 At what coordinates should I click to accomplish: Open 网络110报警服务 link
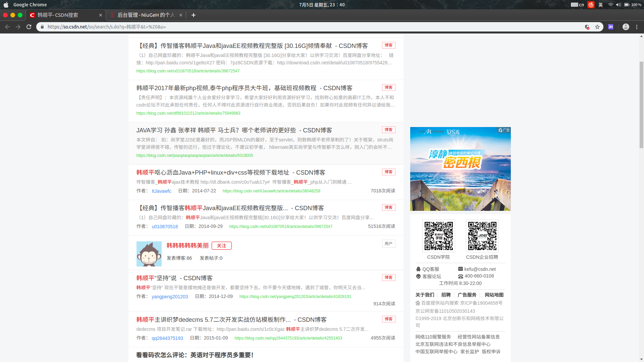[433, 337]
